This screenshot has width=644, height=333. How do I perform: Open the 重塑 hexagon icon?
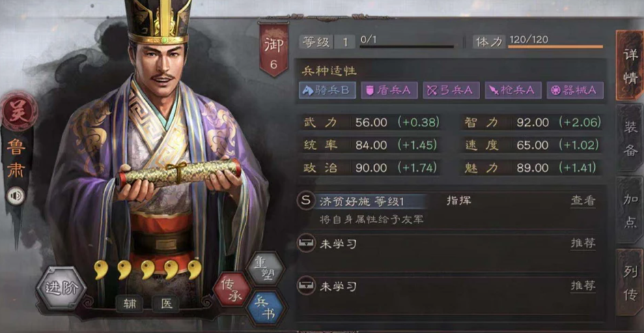pyautogui.click(x=265, y=269)
